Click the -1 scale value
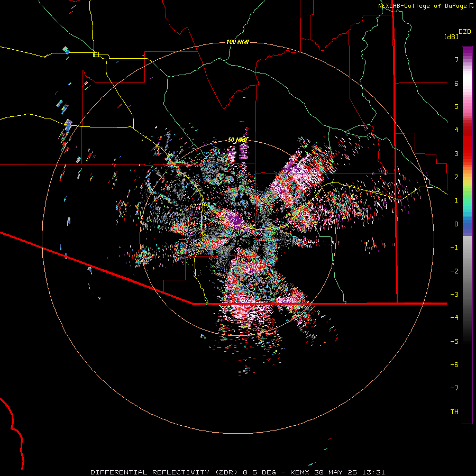The width and height of the screenshot is (476, 476). [454, 248]
